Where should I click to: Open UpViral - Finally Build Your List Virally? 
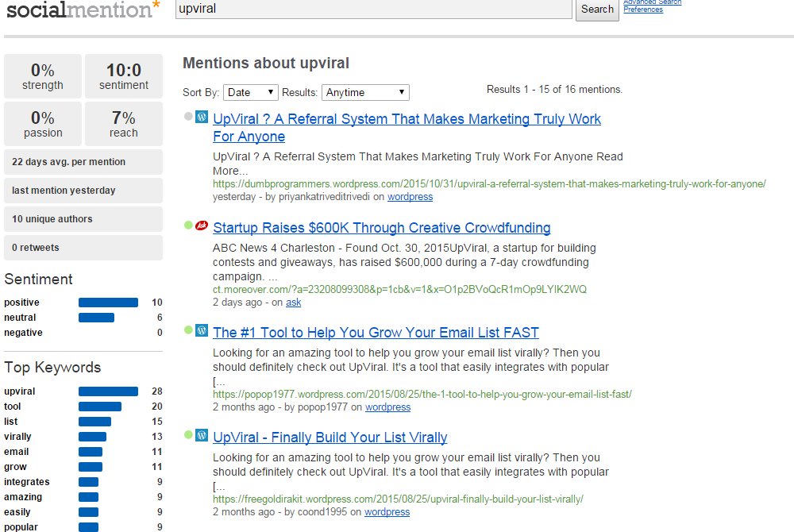pos(330,438)
